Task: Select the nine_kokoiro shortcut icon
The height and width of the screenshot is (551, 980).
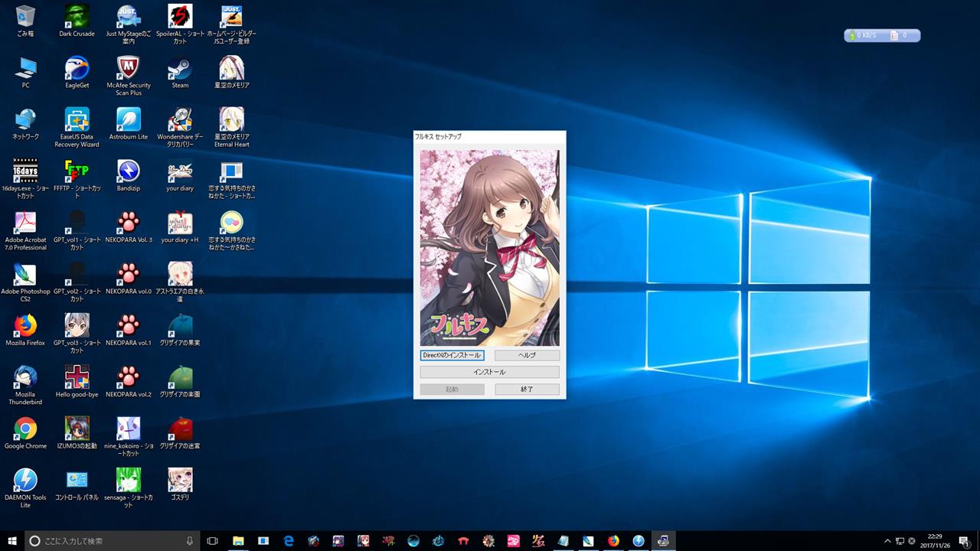Action: pyautogui.click(x=129, y=436)
